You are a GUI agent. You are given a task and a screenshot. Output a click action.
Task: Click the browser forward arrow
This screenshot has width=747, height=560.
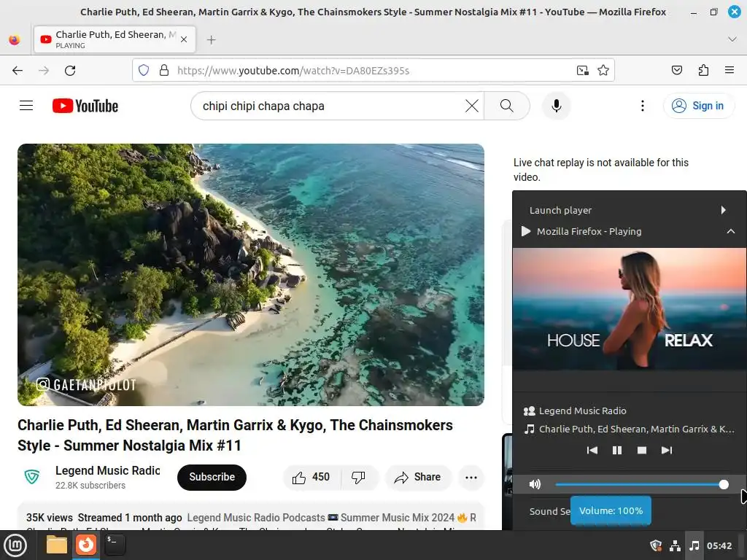(44, 71)
